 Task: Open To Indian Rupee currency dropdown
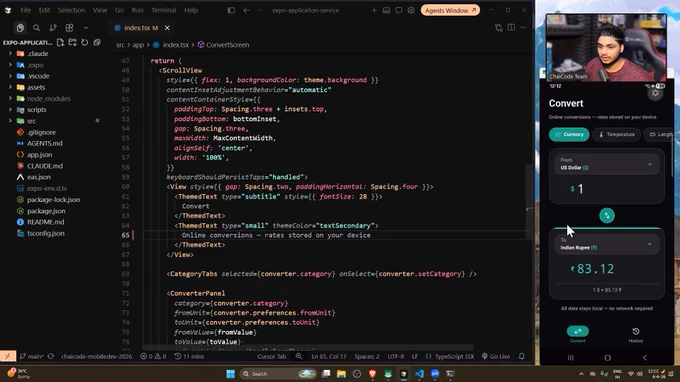(x=606, y=244)
